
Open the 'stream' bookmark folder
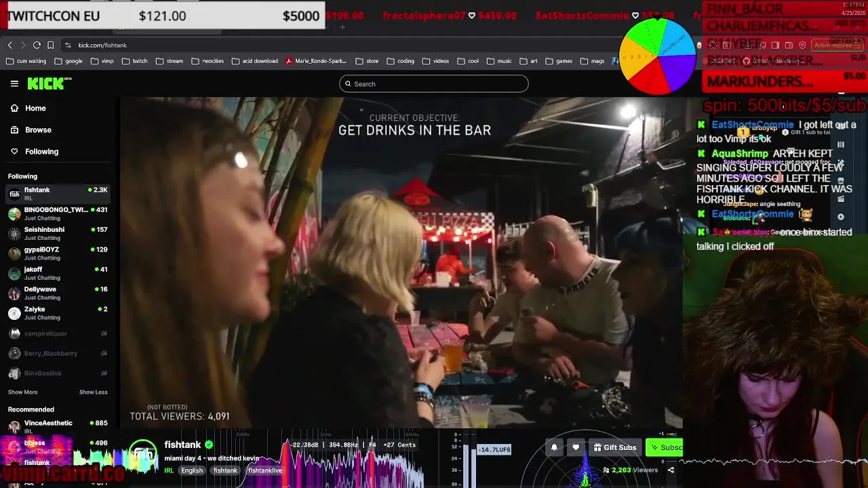(x=169, y=61)
